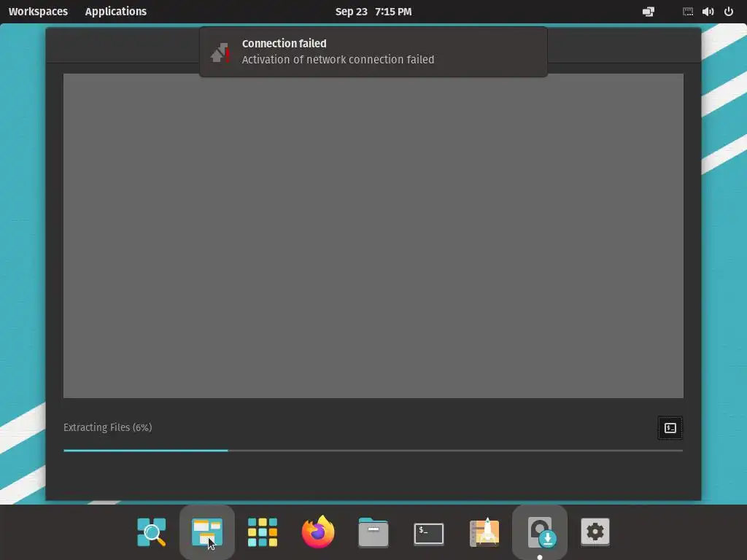Open the Applications grid dock icon
Image resolution: width=747 pixels, height=560 pixels.
tap(263, 532)
